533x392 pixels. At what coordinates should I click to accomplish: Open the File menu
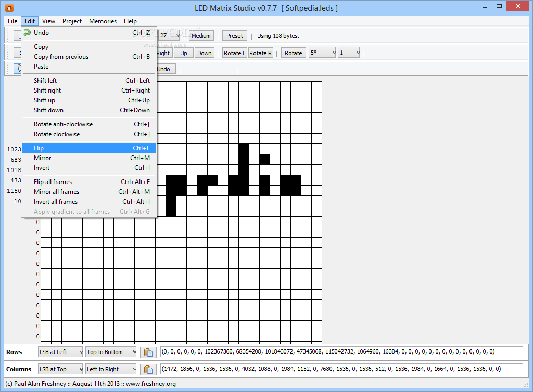[x=12, y=21]
